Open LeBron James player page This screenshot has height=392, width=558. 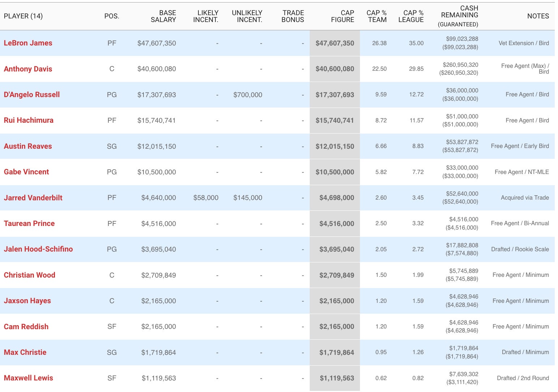[x=28, y=43]
